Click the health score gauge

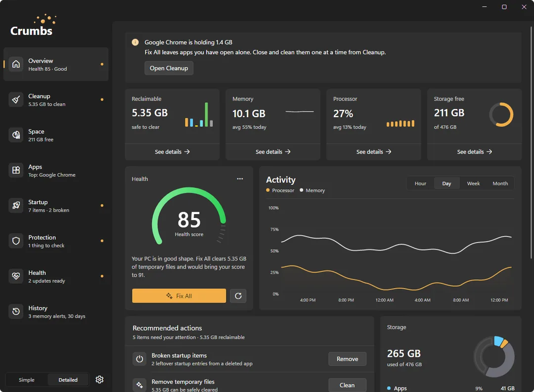189,217
